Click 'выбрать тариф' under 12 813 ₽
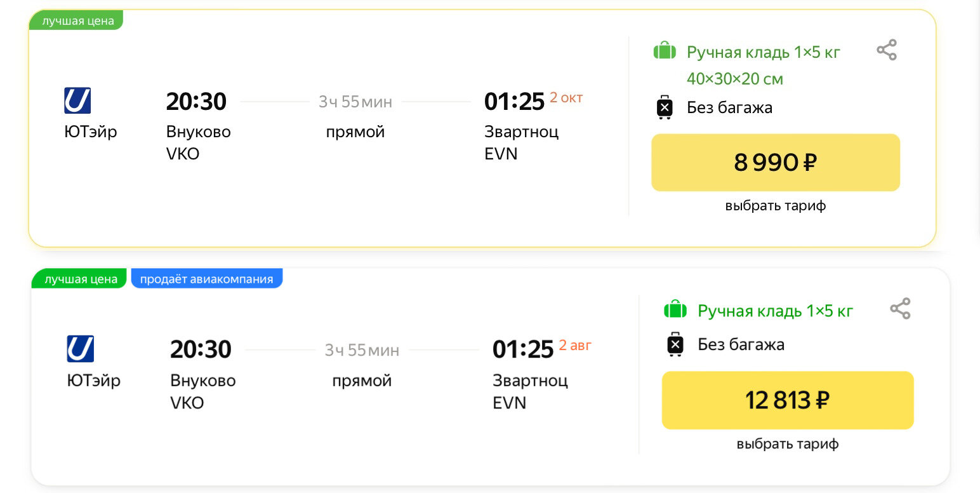980x493 pixels. pos(787,443)
